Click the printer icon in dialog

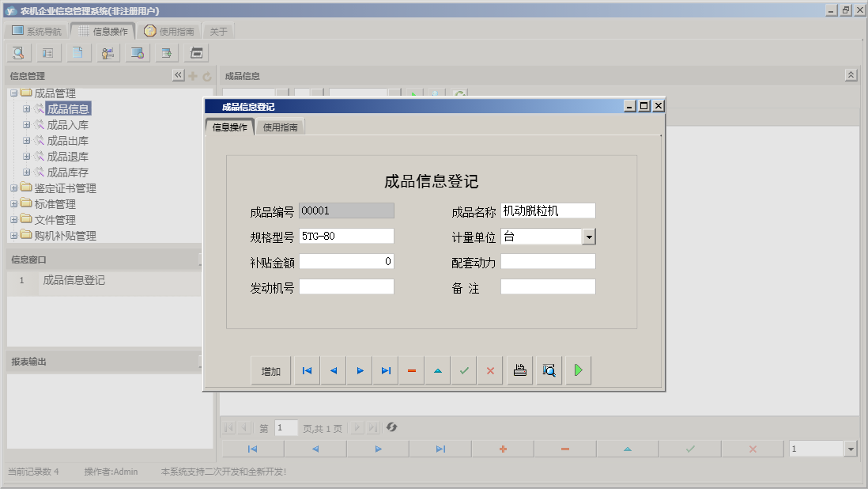pos(520,370)
